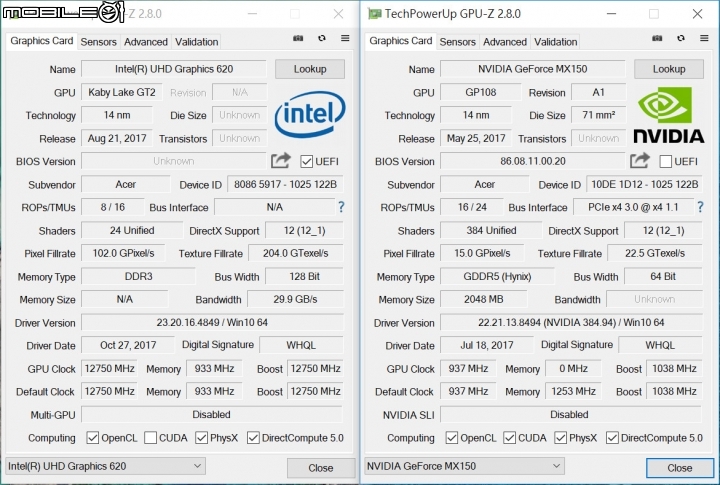Open Intel(R) UHD Graphics 620 GPU selector dropdown
720x485 pixels.
105,466
